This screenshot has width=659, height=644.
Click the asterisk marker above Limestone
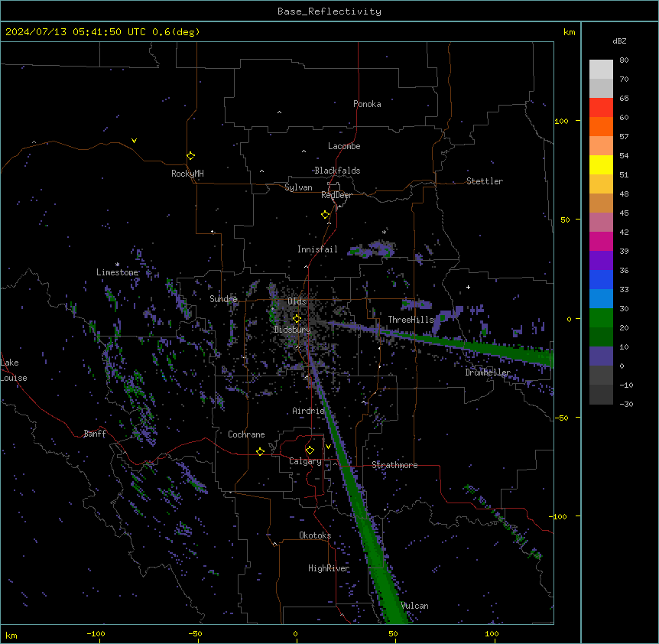[x=117, y=265]
